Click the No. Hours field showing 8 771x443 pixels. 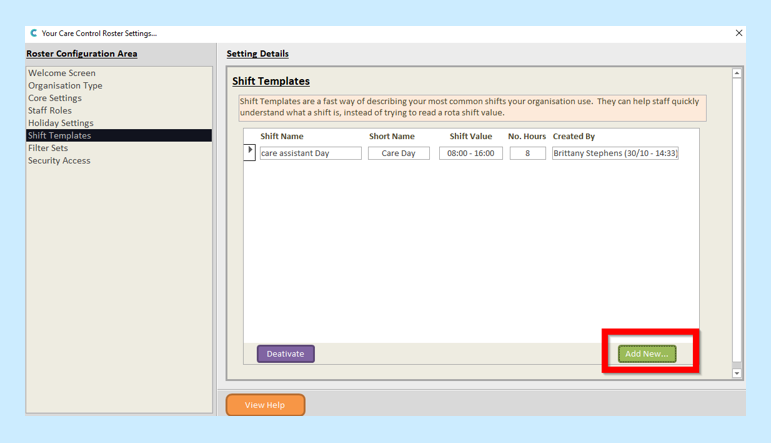coord(528,153)
